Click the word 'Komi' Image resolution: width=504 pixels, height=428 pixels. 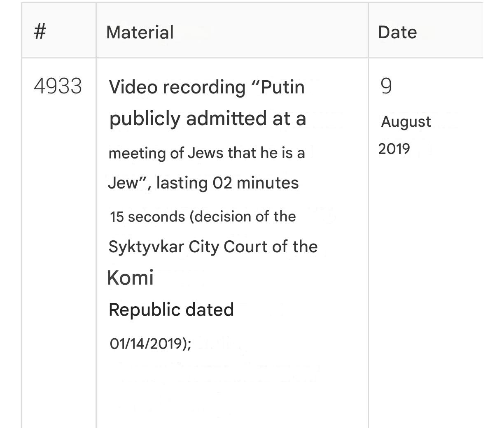point(130,277)
